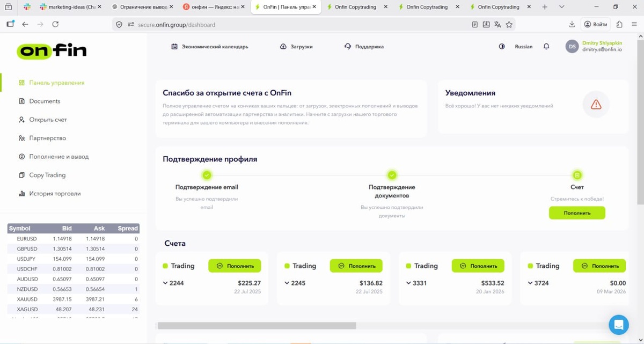
Task: Click the Экономический календарь calendar icon
Action: pos(174,47)
